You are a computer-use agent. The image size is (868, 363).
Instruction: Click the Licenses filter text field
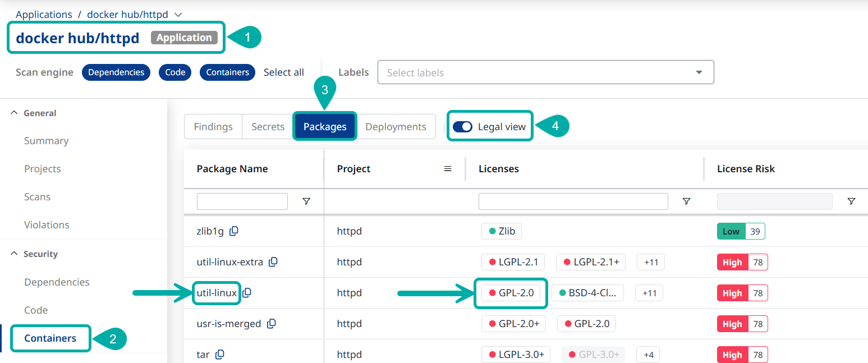573,201
